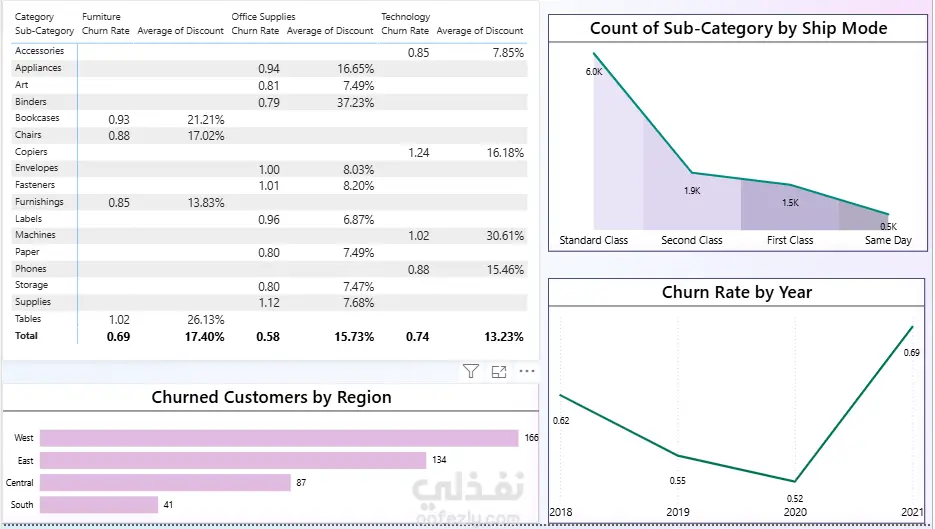
Task: Sort by Sub-Category column header
Action: click(44, 30)
